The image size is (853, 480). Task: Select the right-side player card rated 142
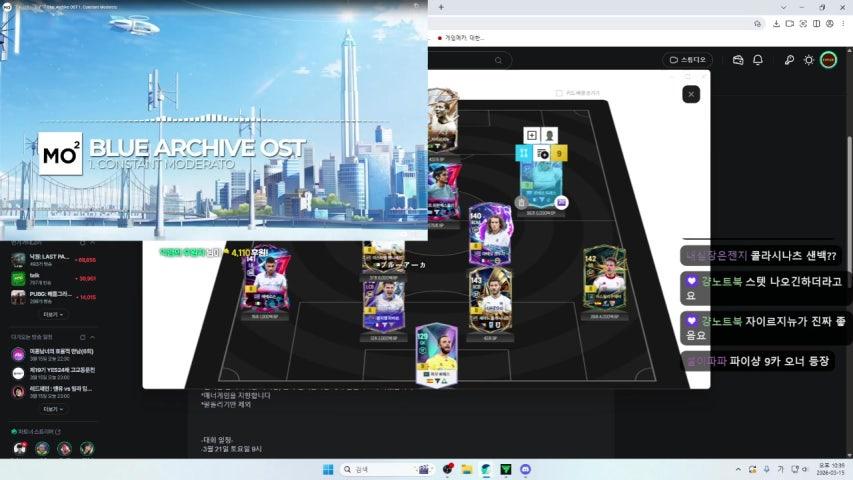tap(604, 278)
